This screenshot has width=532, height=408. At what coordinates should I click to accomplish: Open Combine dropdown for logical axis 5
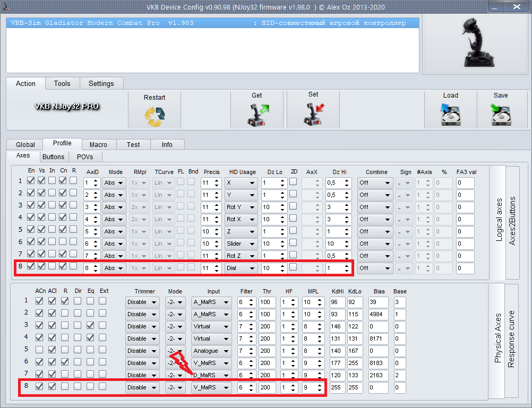pyautogui.click(x=375, y=232)
